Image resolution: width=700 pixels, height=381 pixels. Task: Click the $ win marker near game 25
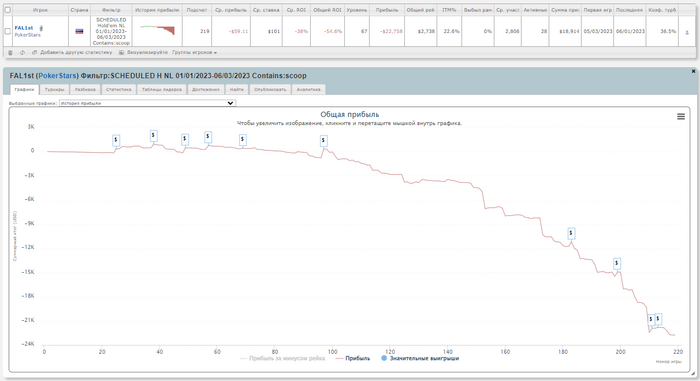[x=116, y=140]
